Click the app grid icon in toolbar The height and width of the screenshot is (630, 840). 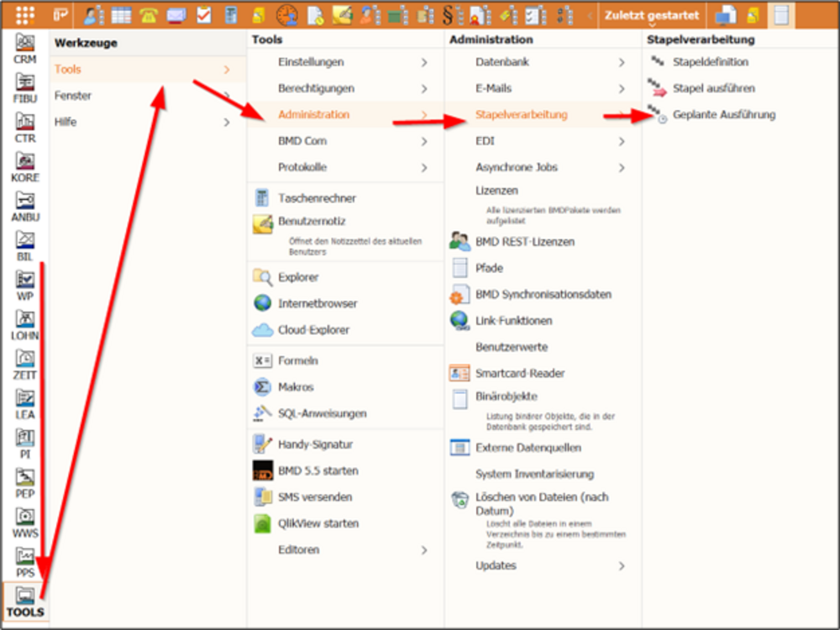(x=25, y=14)
